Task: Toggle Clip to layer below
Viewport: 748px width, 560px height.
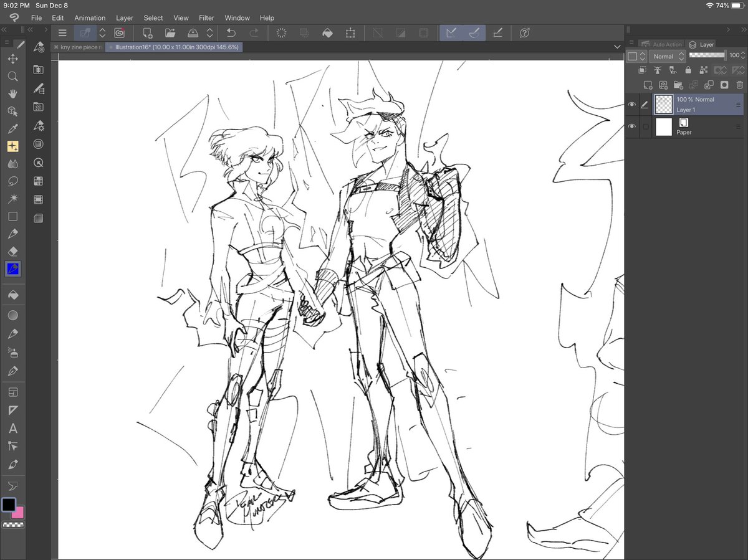Action: tap(642, 71)
